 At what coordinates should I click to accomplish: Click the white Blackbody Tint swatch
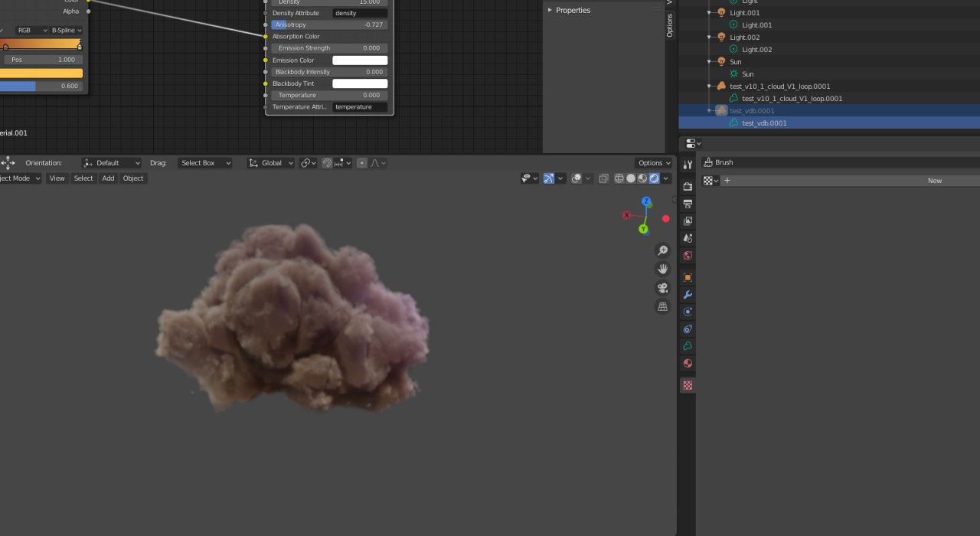[360, 83]
